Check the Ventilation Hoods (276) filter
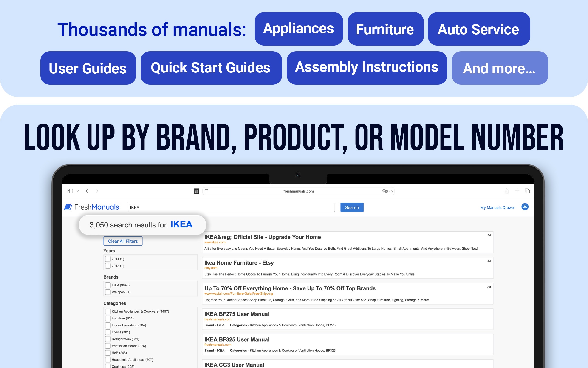588x368 pixels. tap(108, 346)
